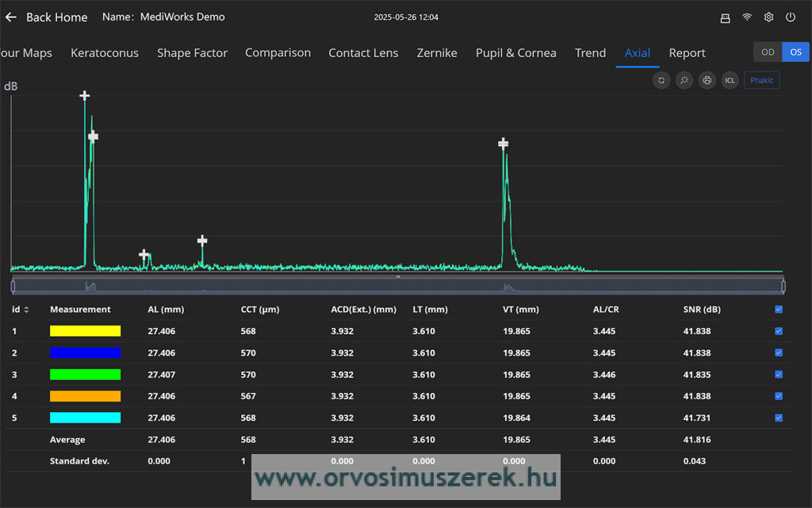This screenshot has height=508, width=812.
Task: Switch to the Keratoconus tab
Action: [x=105, y=53]
